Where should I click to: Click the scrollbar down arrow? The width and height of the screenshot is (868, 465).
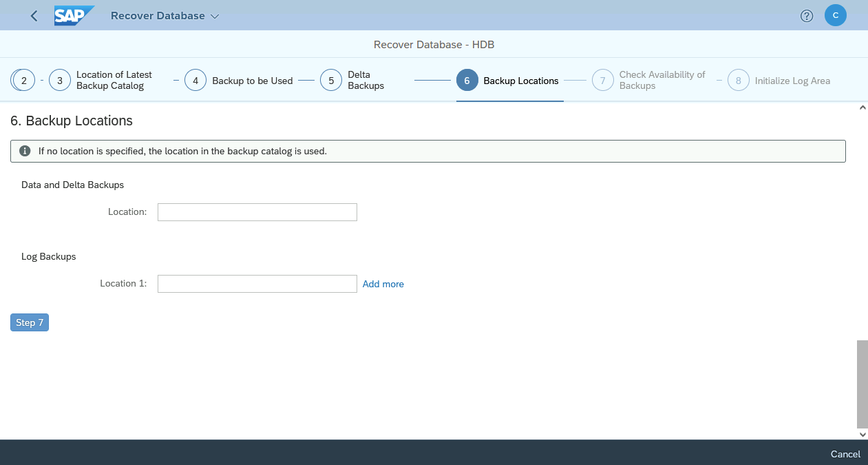pyautogui.click(x=862, y=434)
